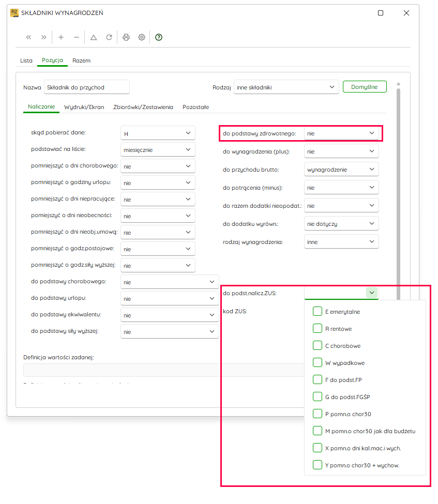Remove the item with minus icon
Screen dimensions: 438x504
(x=76, y=37)
